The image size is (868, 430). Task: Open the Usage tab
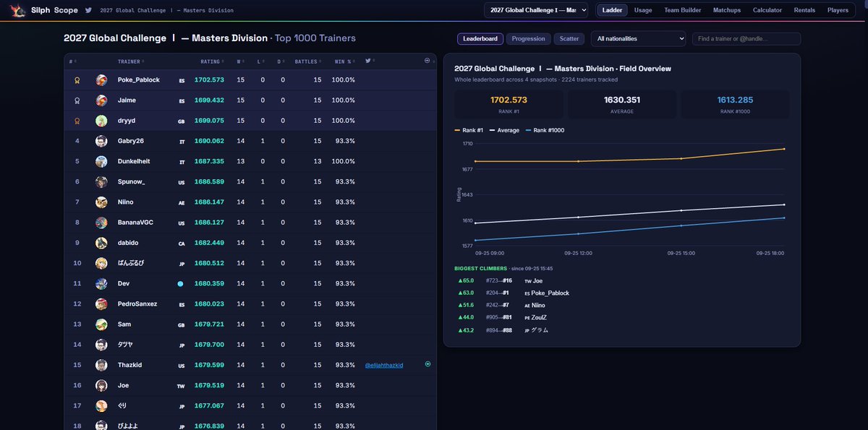[x=643, y=10]
